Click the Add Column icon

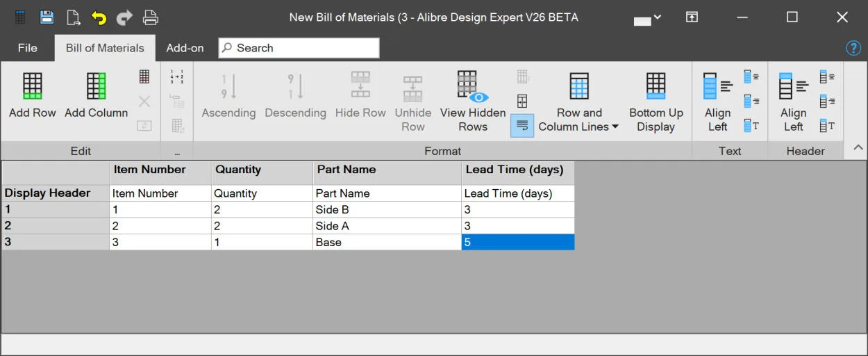(x=97, y=86)
